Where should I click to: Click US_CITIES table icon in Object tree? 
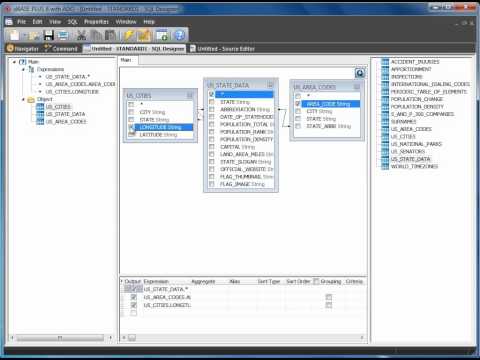tap(40, 107)
